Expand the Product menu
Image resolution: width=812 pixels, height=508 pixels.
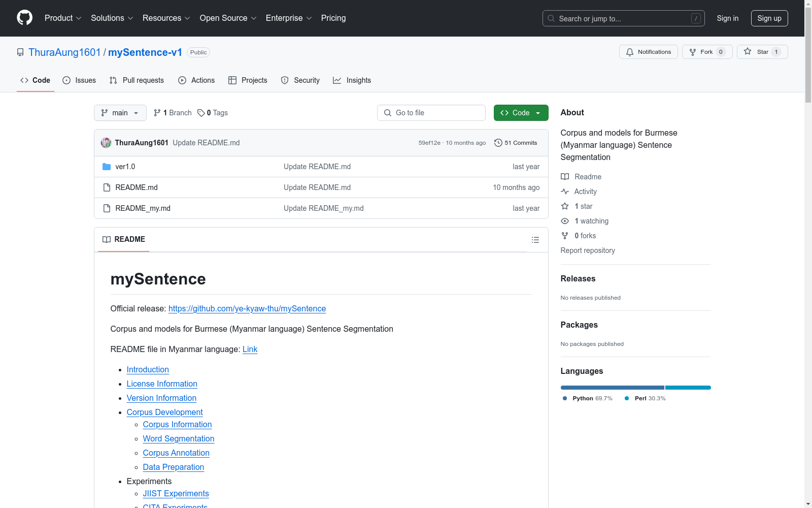pyautogui.click(x=63, y=18)
